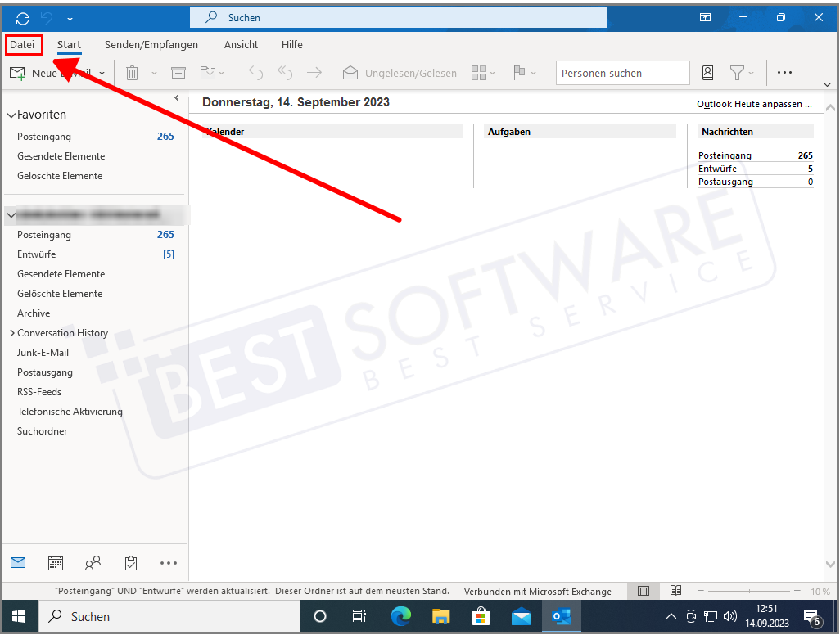Open the Verschieben dropdown arrow

click(x=219, y=73)
